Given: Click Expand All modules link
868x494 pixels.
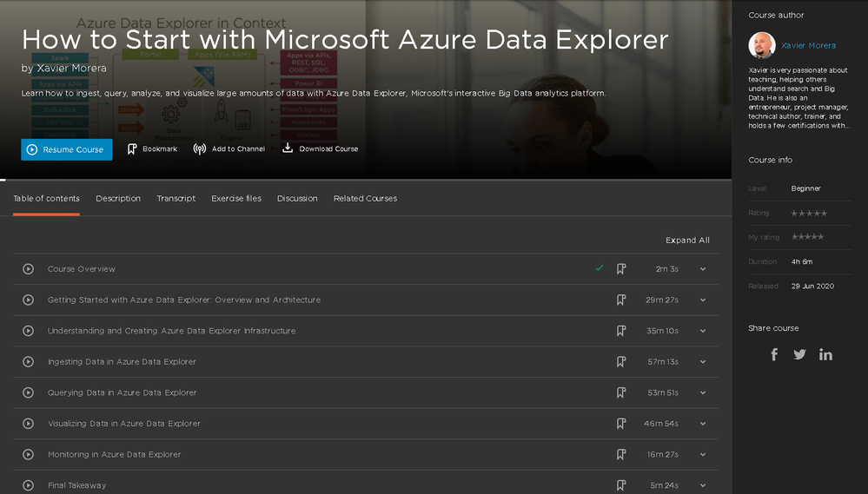Looking at the screenshot, I should coord(687,240).
